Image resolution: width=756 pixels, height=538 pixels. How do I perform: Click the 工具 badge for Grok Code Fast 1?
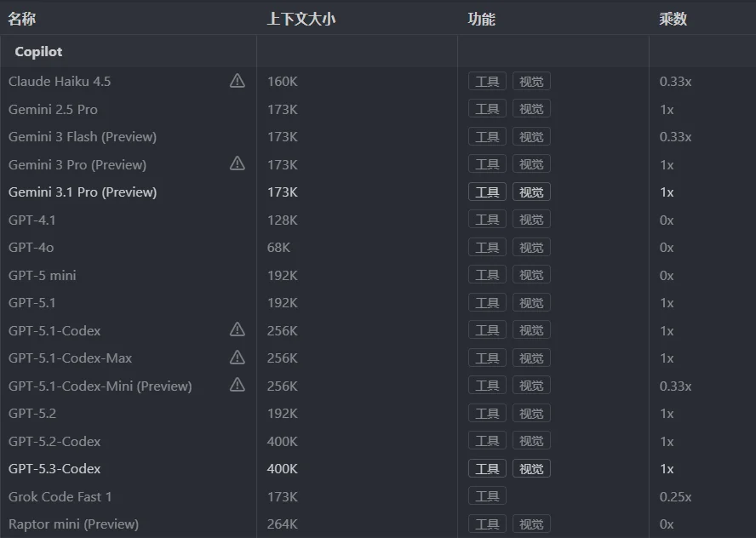[487, 496]
